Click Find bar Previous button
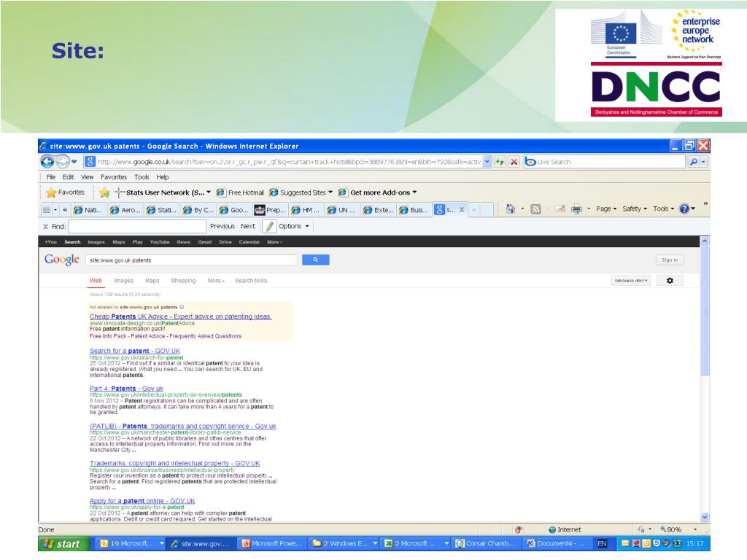The image size is (747, 560). coord(222,226)
